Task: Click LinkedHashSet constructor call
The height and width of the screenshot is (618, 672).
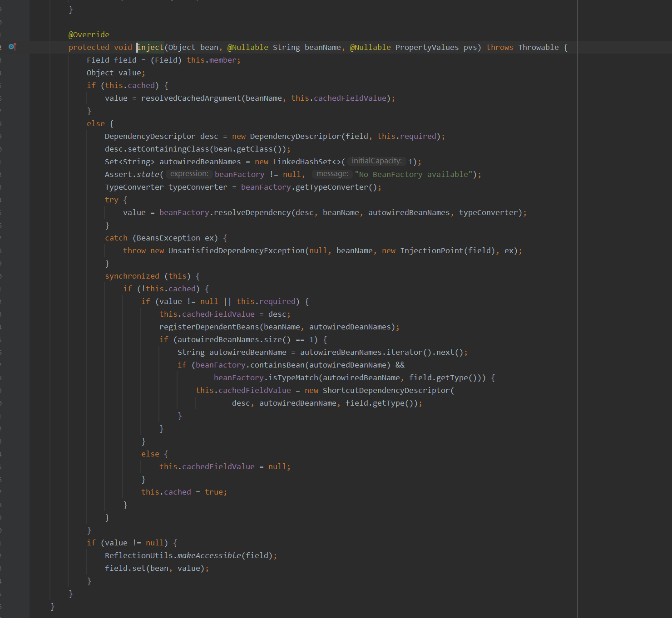Action: (307, 162)
